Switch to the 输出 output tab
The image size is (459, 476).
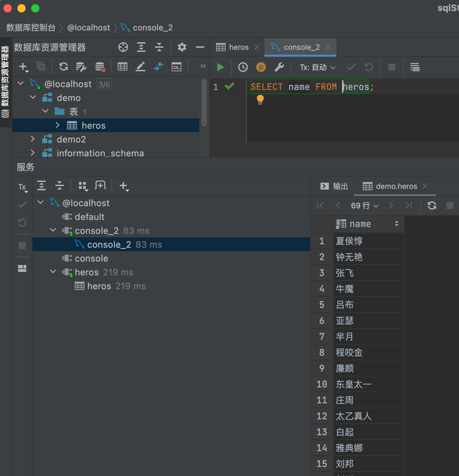pos(334,186)
